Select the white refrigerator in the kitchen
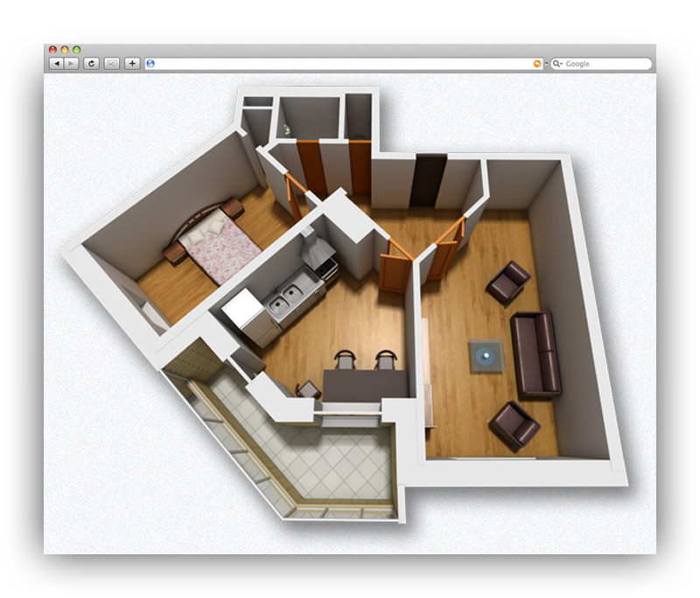Viewport: 700px width, 598px height. tap(251, 316)
